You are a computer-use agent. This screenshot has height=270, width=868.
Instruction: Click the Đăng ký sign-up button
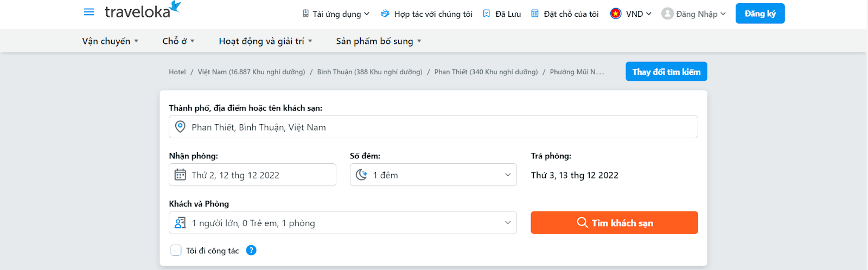point(759,14)
